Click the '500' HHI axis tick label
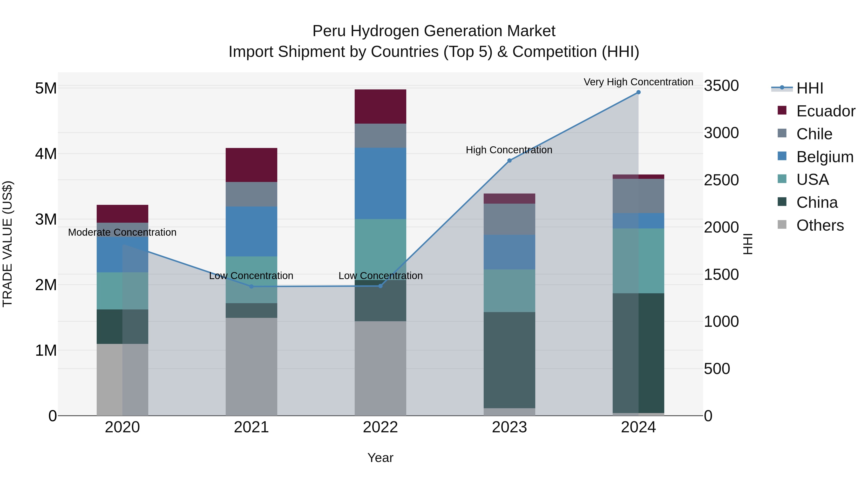The width and height of the screenshot is (868, 488). point(717,369)
